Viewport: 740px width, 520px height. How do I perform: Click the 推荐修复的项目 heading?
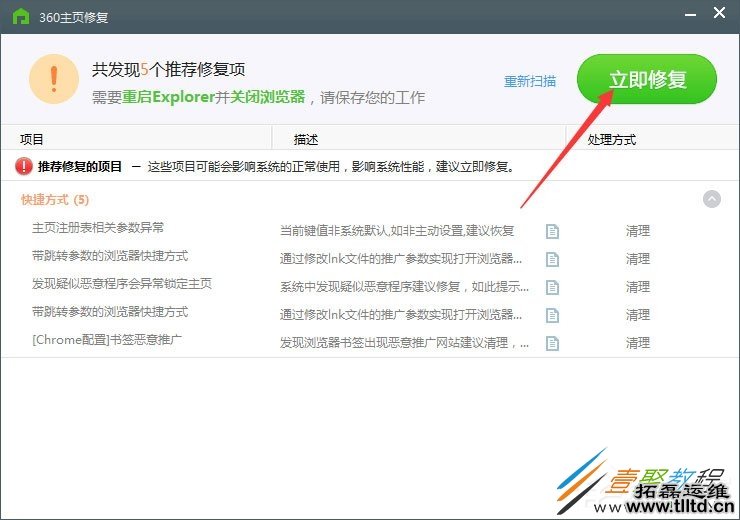tap(80, 166)
